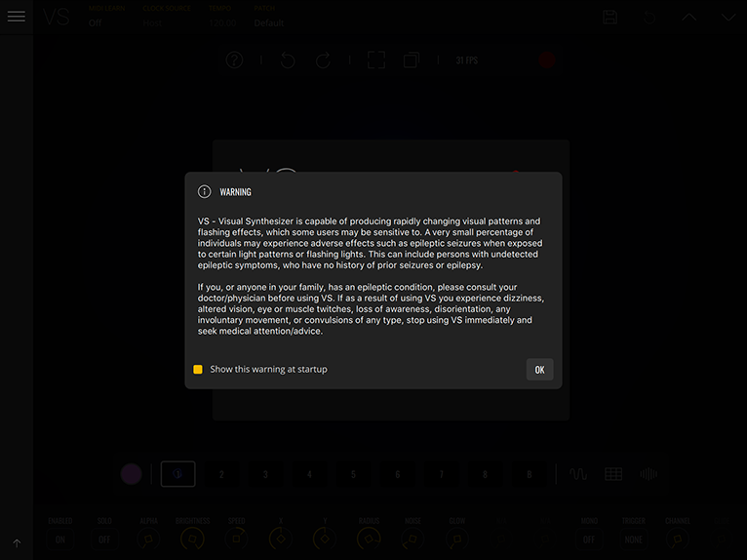Click the ALPHA knob
The width and height of the screenshot is (747, 560).
[148, 540]
